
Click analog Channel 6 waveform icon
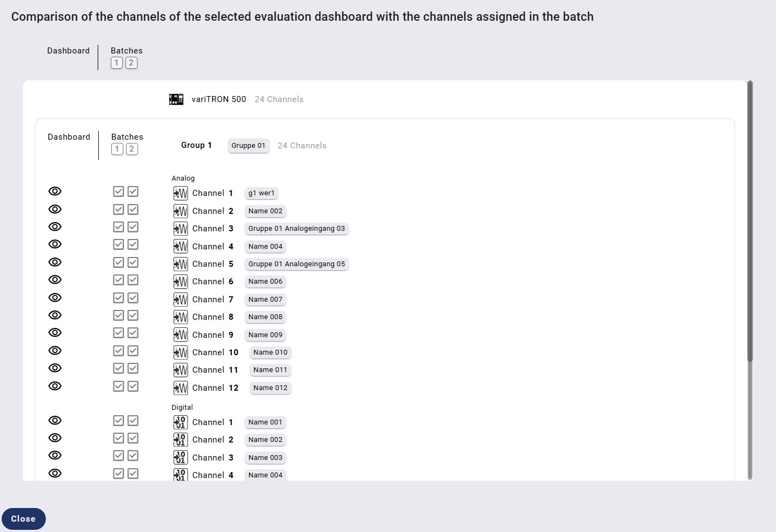[181, 282]
